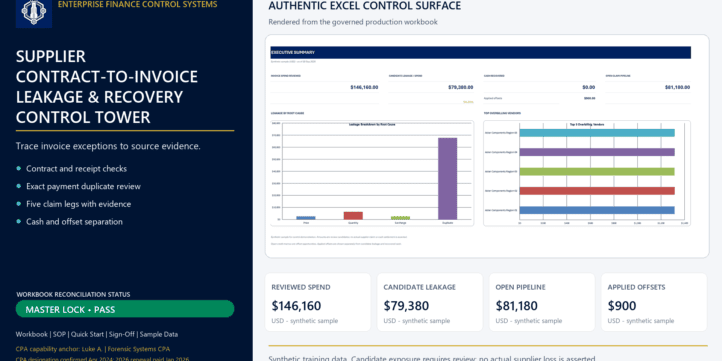Click the blue Price bar in leakage chart
Image resolution: width=722 pixels, height=361 pixels.
306,218
